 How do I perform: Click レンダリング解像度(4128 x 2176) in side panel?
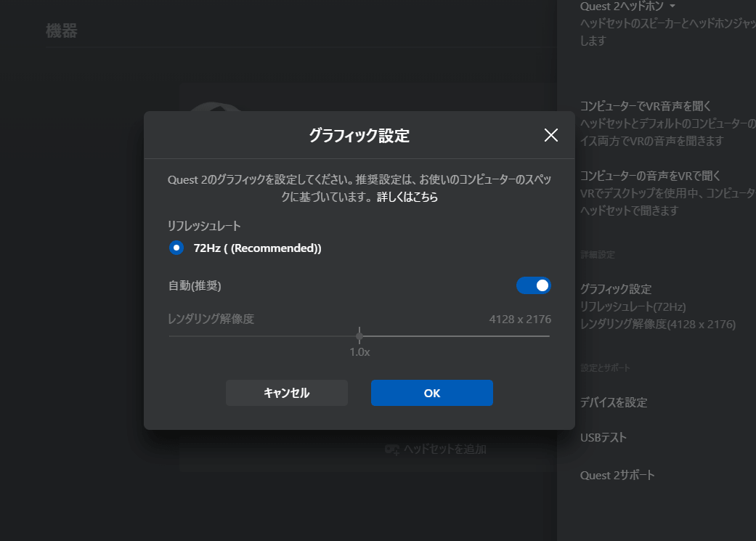point(658,324)
